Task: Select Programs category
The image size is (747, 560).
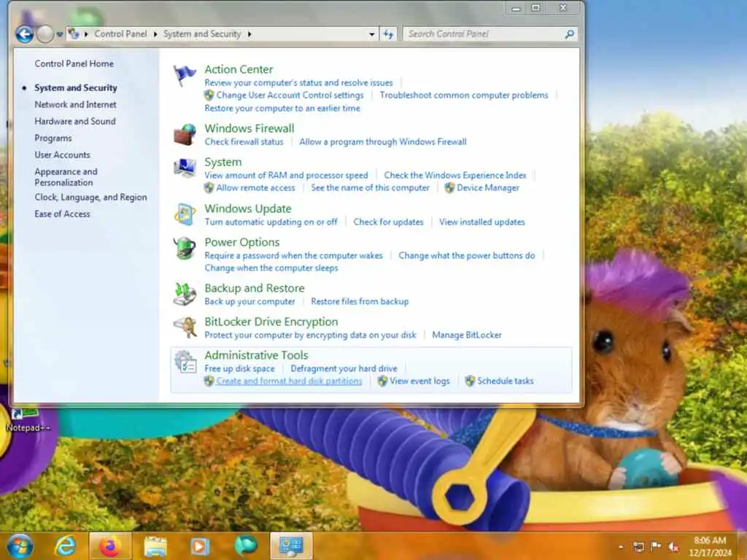Action: point(53,138)
